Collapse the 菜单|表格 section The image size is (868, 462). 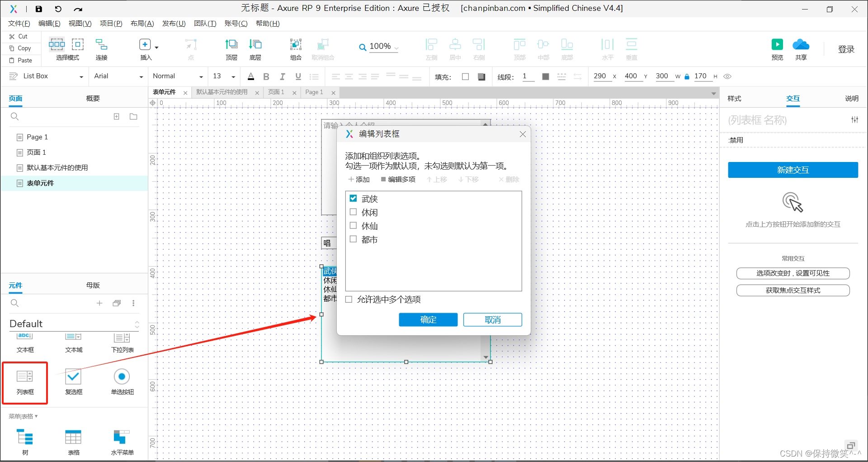click(23, 416)
